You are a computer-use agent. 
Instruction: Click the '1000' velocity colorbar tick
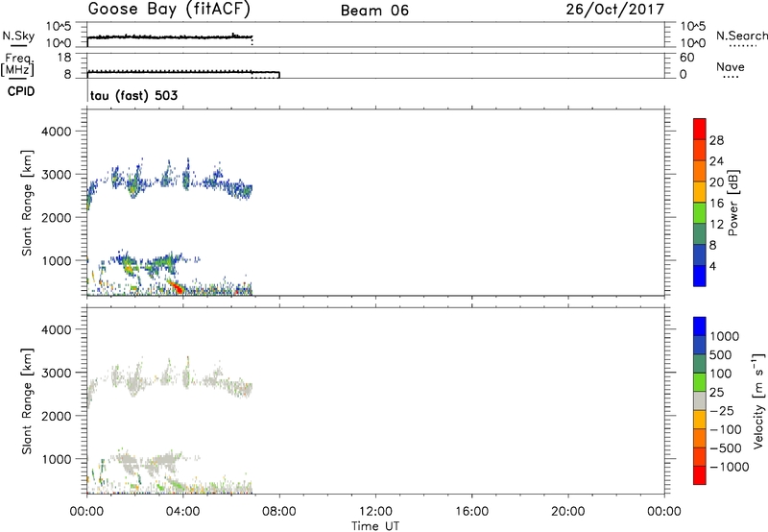(725, 336)
